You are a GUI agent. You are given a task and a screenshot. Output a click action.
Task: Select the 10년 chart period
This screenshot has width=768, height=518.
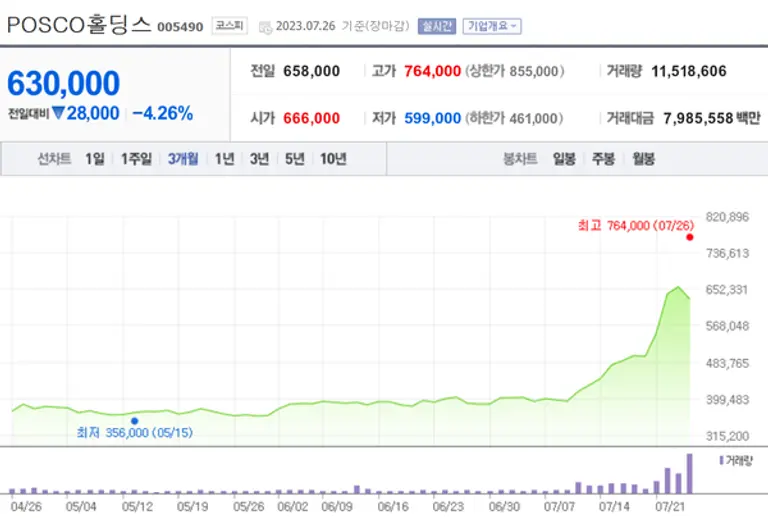pos(332,159)
